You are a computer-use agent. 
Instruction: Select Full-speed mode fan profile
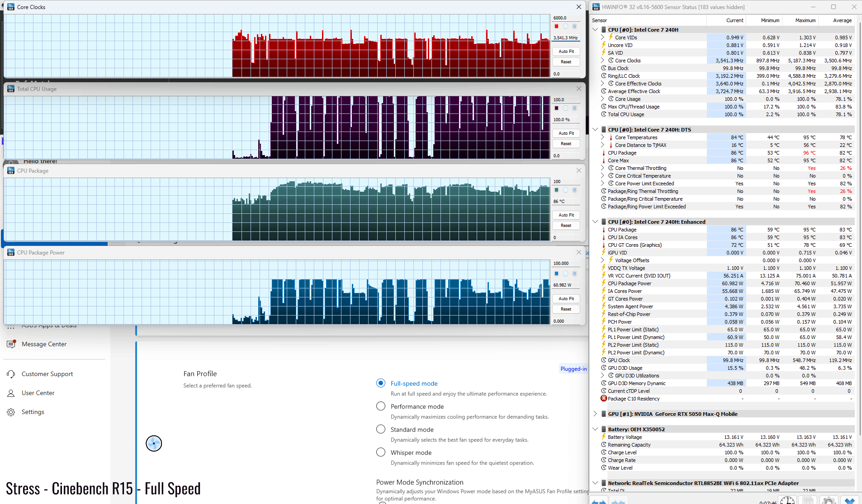[381, 383]
